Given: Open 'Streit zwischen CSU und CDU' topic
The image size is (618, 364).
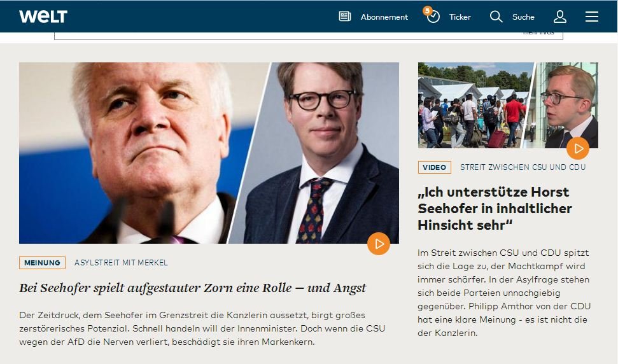Looking at the screenshot, I should (x=523, y=167).
